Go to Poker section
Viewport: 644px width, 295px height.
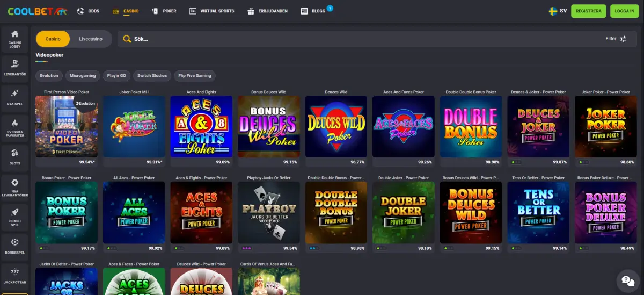164,11
